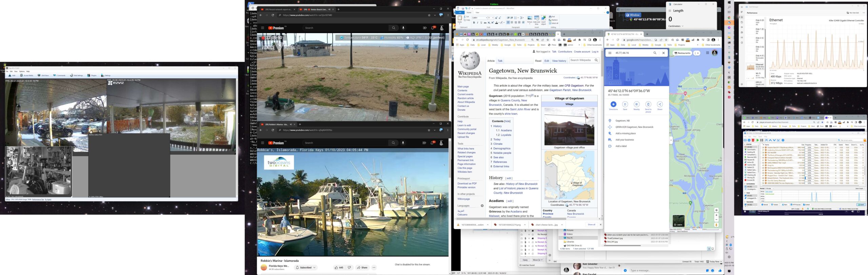Follow the Queens County link in article
Viewport: 868px width, 275px height.
(x=510, y=101)
